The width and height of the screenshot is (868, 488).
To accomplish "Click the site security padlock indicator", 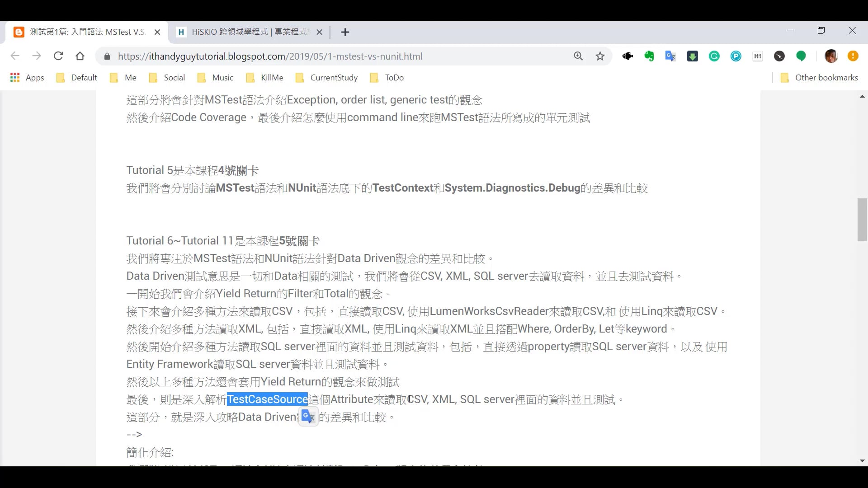I will (107, 56).
